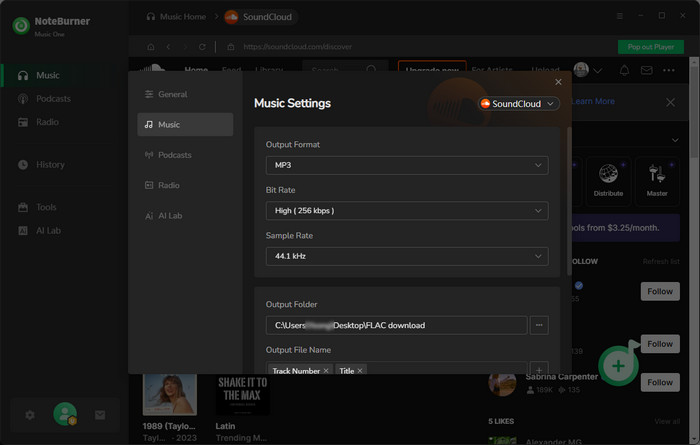This screenshot has height=445, width=700.
Task: Close the Music Settings dialog
Action: pyautogui.click(x=558, y=82)
